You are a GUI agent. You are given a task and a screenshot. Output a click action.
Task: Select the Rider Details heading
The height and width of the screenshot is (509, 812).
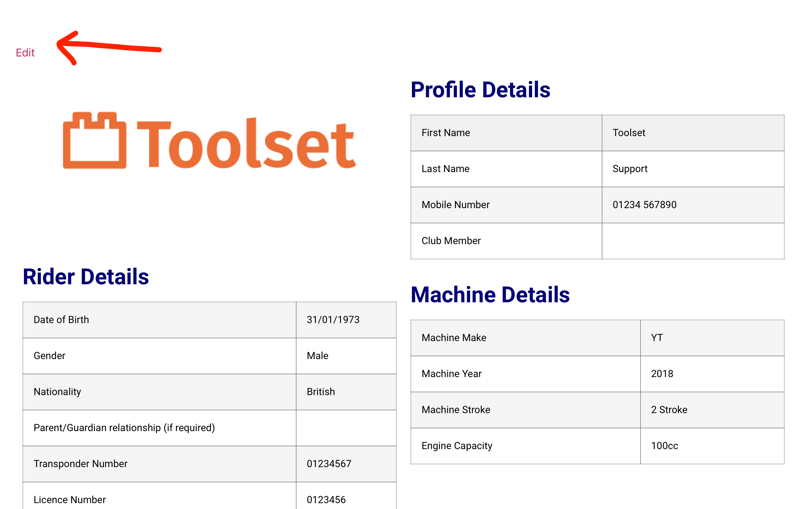point(86,277)
